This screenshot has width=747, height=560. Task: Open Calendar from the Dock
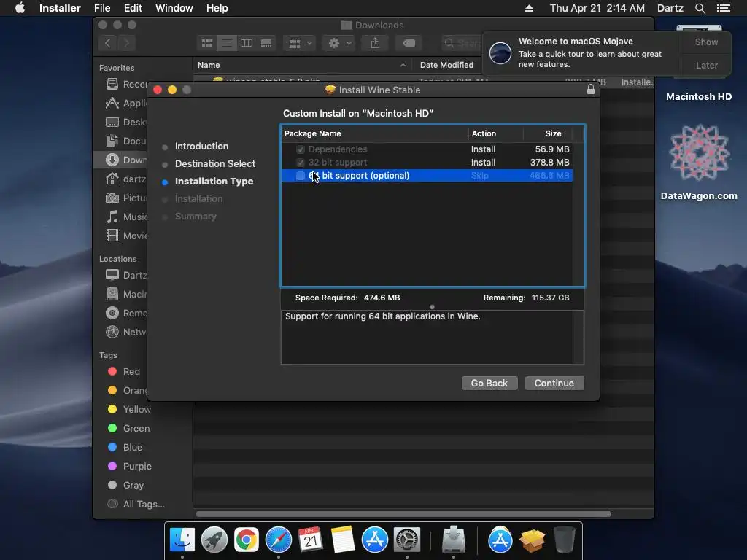coord(311,540)
